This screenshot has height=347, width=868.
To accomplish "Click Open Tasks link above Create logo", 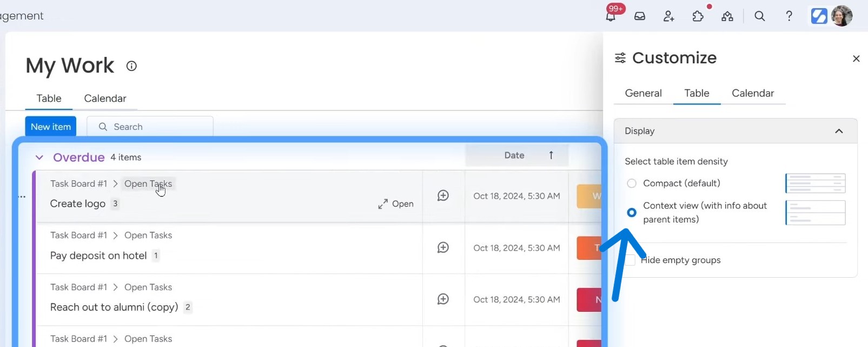I will 148,184.
